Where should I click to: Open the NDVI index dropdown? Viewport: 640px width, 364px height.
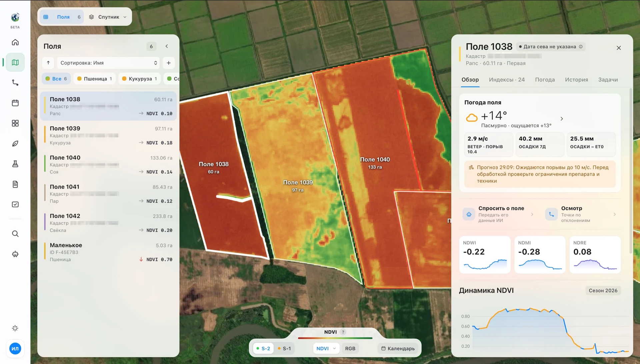[326, 349]
